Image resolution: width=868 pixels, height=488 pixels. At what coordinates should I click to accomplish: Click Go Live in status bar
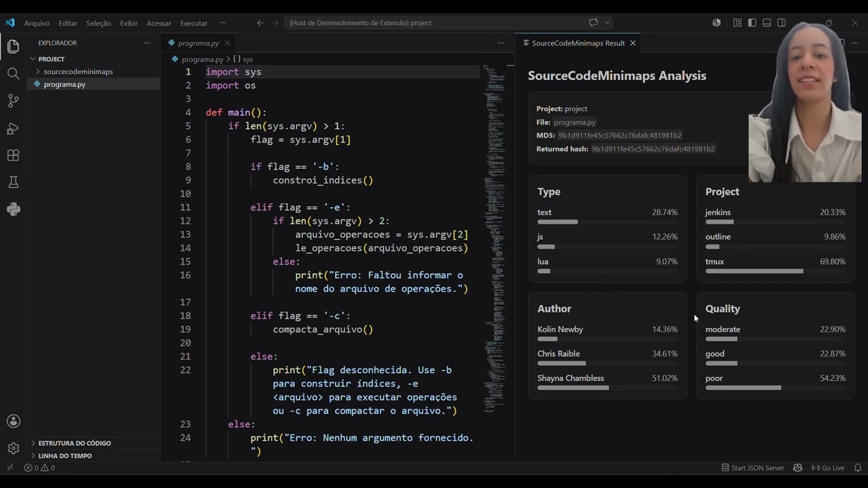[828, 468]
